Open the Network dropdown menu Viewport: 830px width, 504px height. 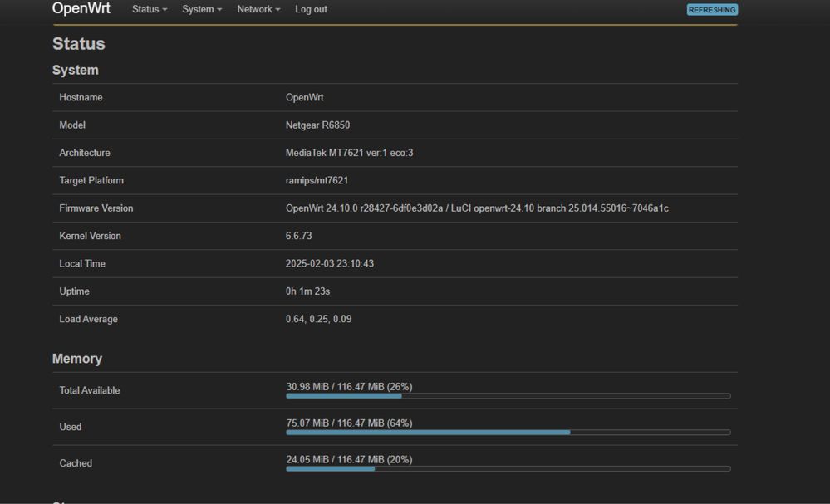pos(258,9)
